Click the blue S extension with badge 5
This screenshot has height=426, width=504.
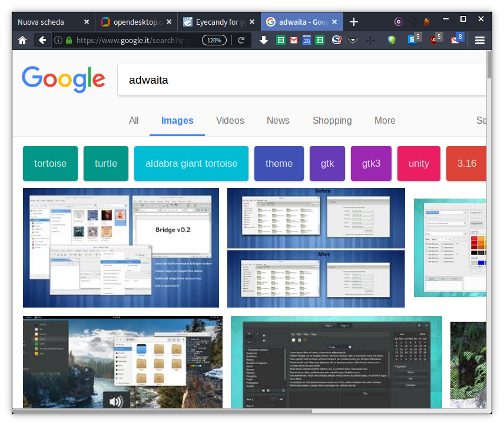[x=415, y=39]
